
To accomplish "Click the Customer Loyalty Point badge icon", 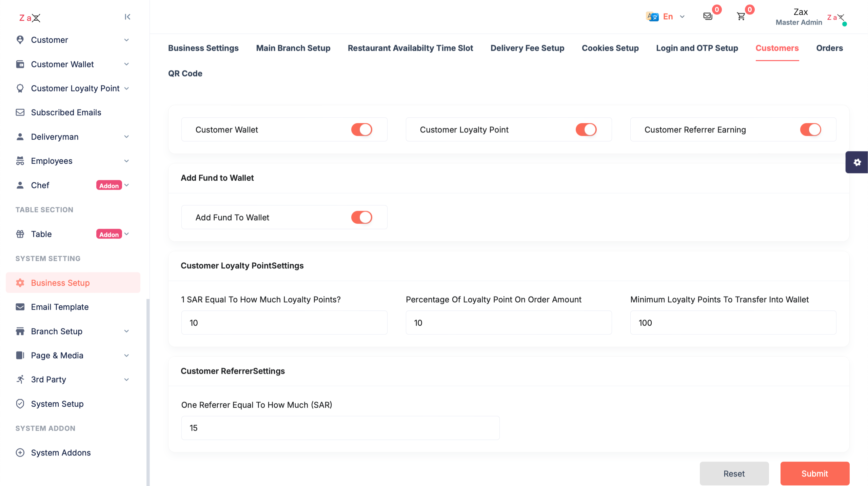I will [20, 88].
